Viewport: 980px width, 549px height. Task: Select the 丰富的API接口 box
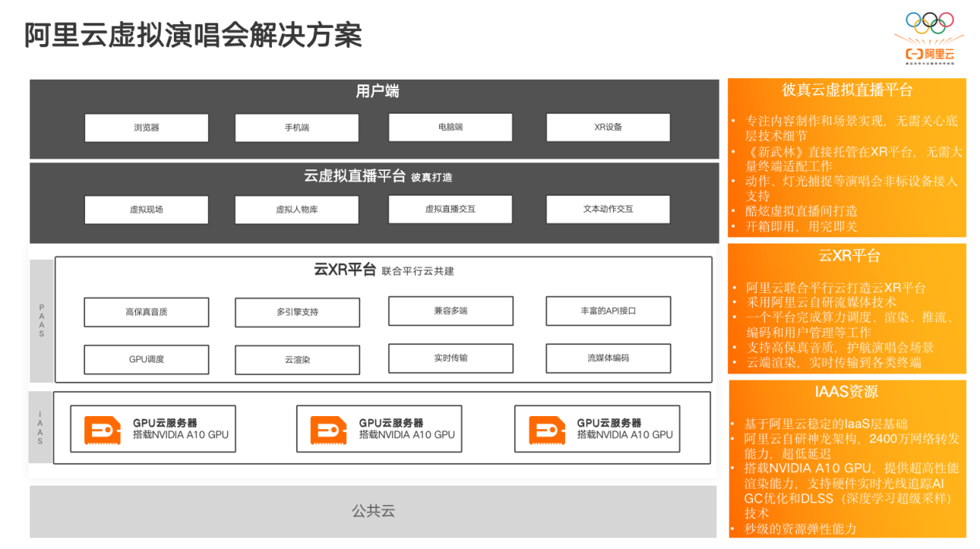[x=608, y=311]
